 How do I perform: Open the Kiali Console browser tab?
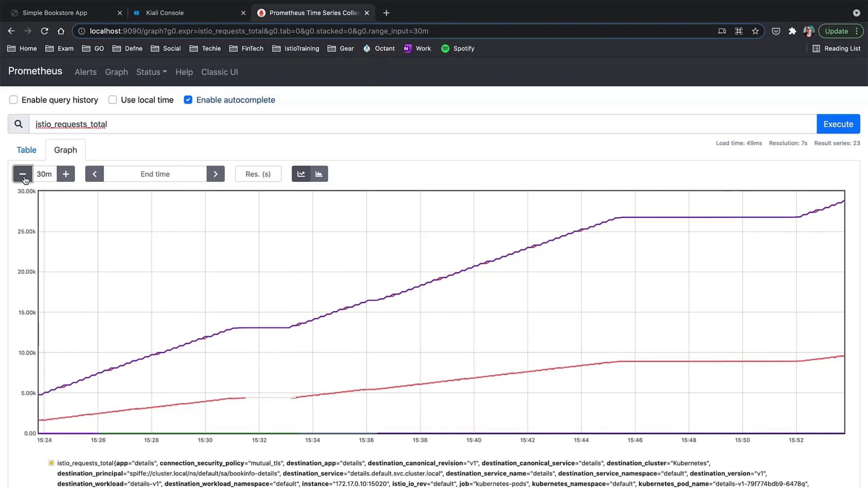(165, 13)
